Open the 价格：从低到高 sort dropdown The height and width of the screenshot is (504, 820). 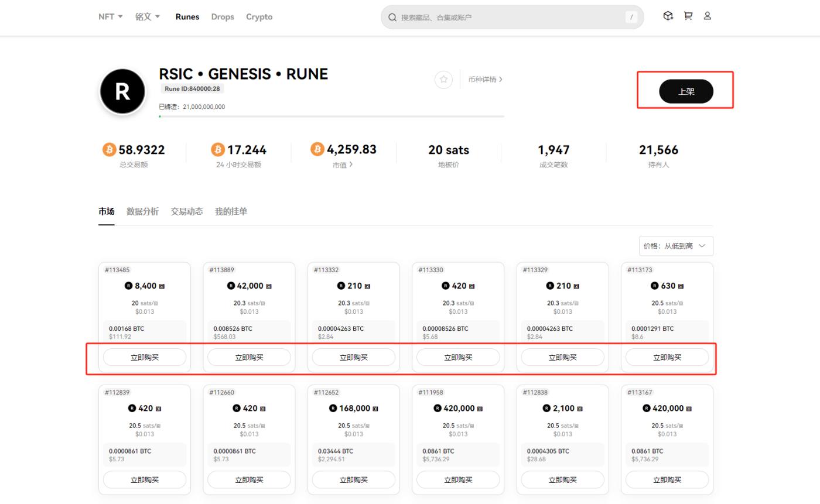point(676,246)
